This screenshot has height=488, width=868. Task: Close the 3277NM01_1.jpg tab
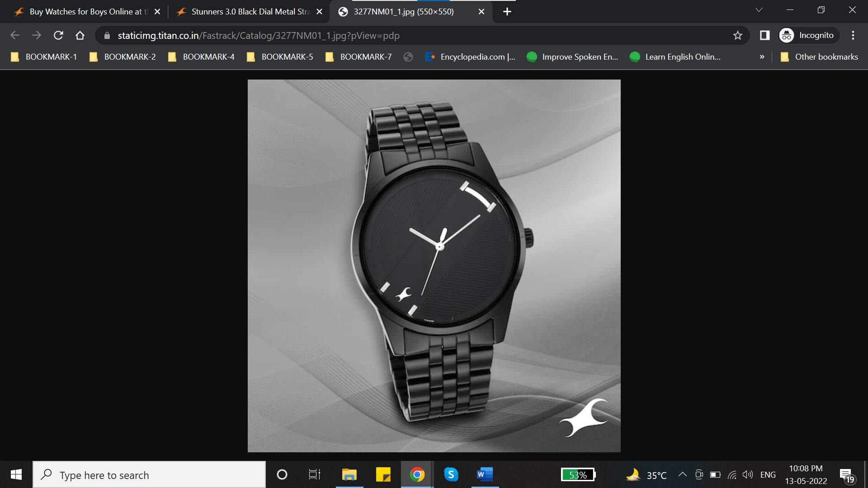481,12
